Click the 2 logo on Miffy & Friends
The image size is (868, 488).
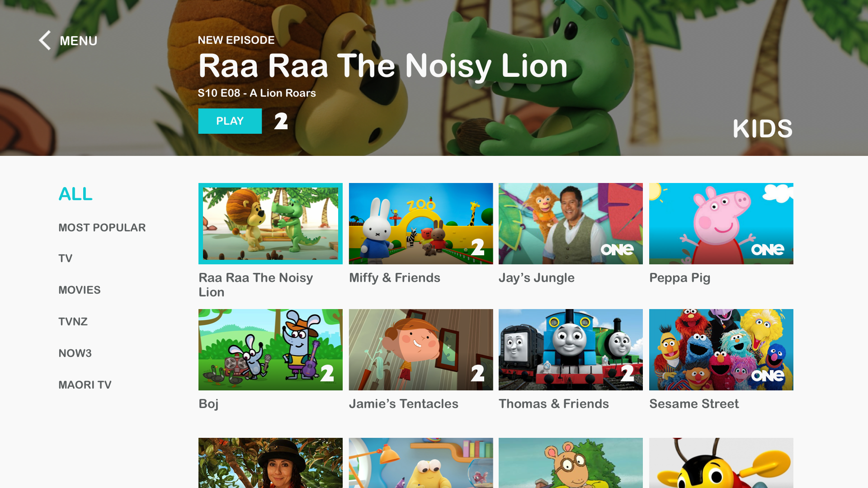[477, 247]
